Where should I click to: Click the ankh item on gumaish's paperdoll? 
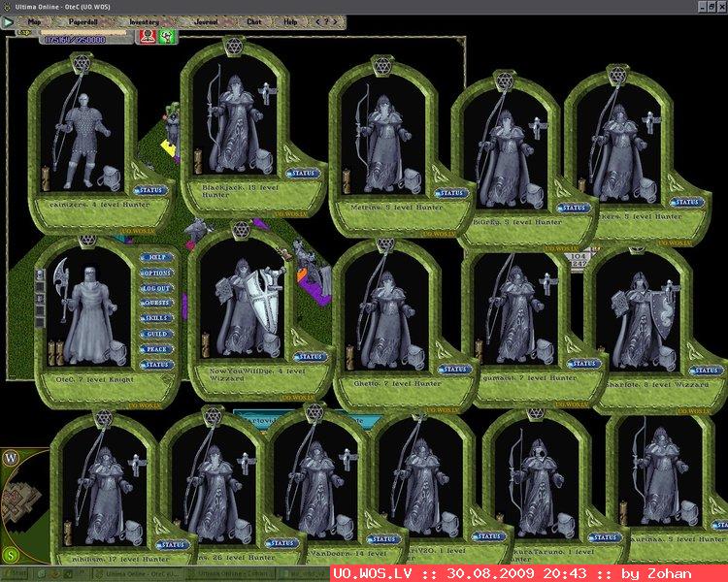(547, 283)
